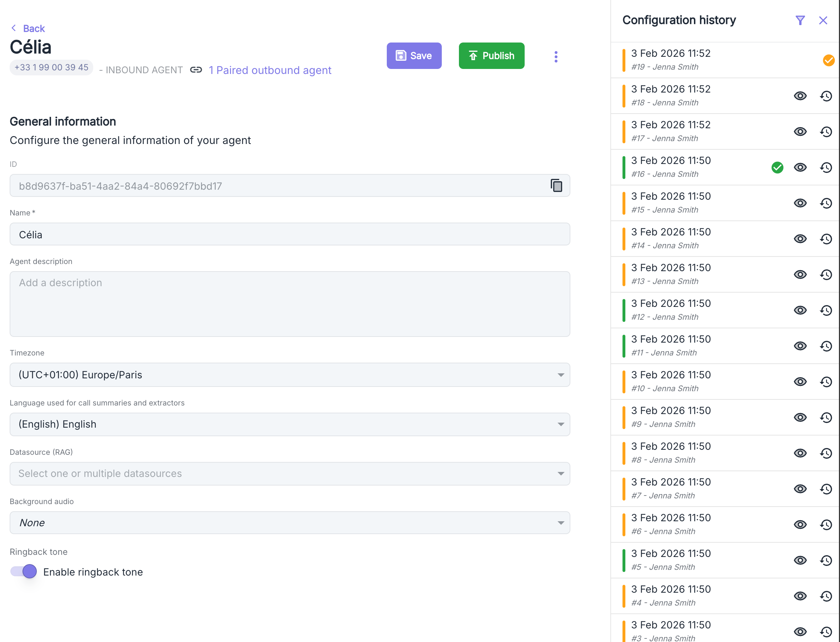Click the paired agent link icon
The width and height of the screenshot is (840, 642).
[196, 70]
